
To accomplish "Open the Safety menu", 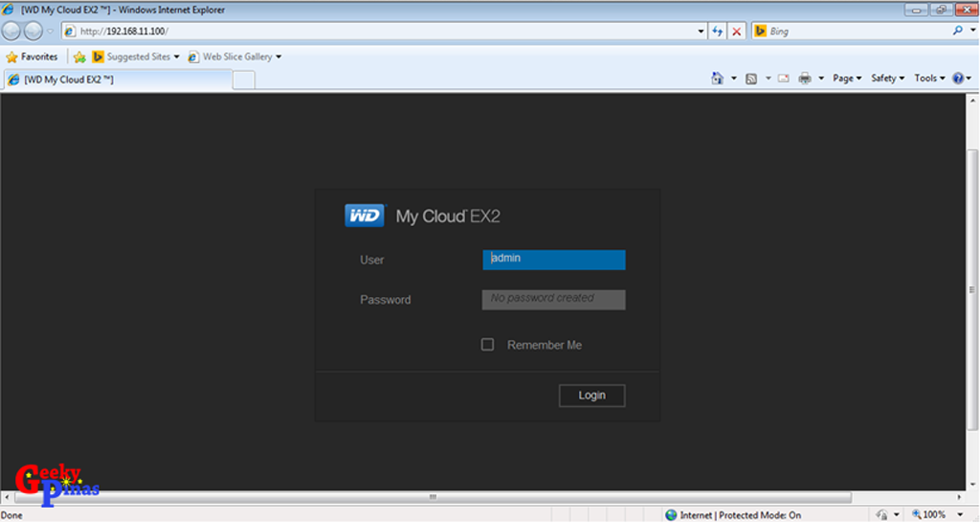I will pyautogui.click(x=887, y=79).
